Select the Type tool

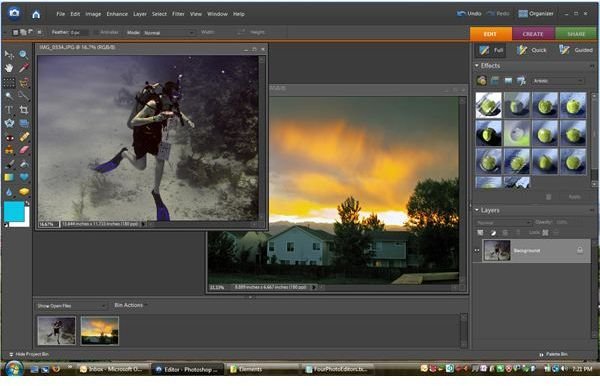[9, 110]
